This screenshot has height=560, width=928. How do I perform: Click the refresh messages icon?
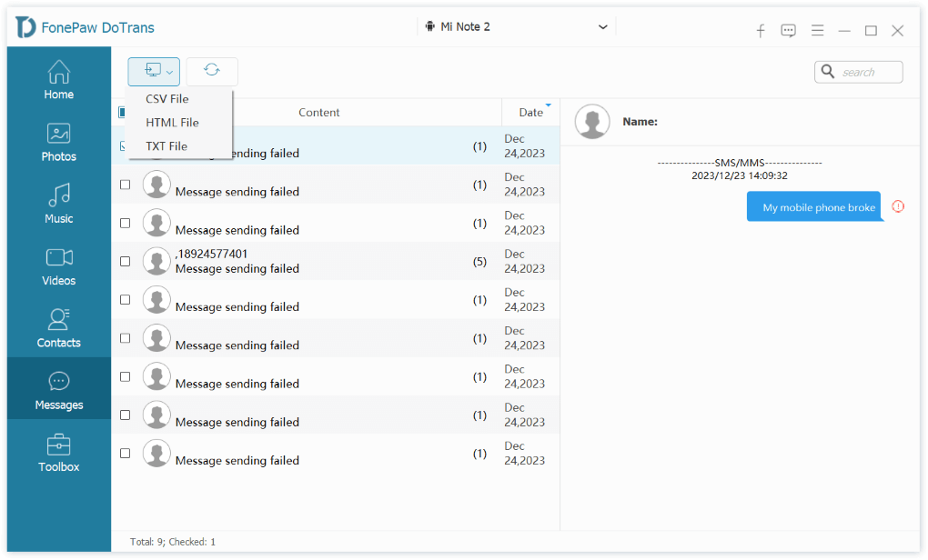pos(212,71)
